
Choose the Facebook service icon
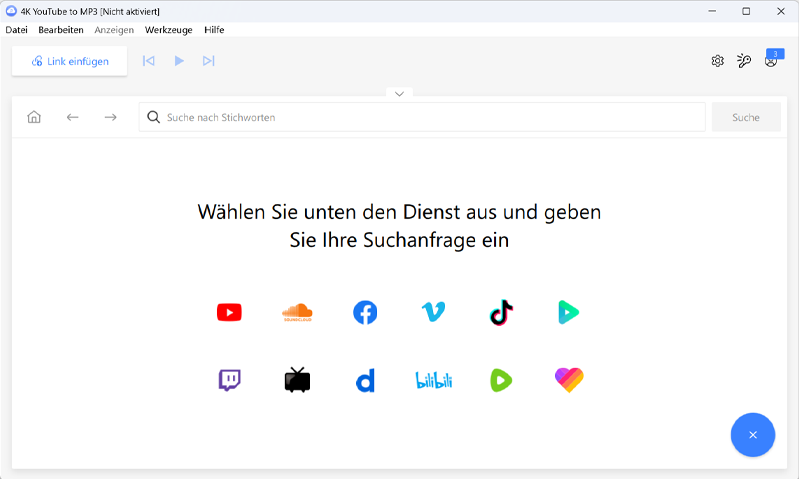(x=365, y=313)
